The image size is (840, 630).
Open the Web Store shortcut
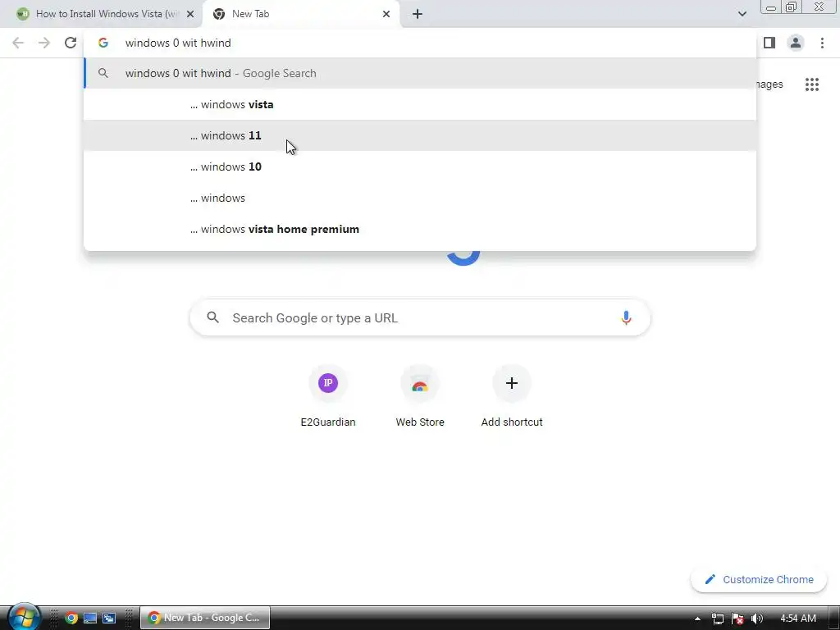coord(420,396)
